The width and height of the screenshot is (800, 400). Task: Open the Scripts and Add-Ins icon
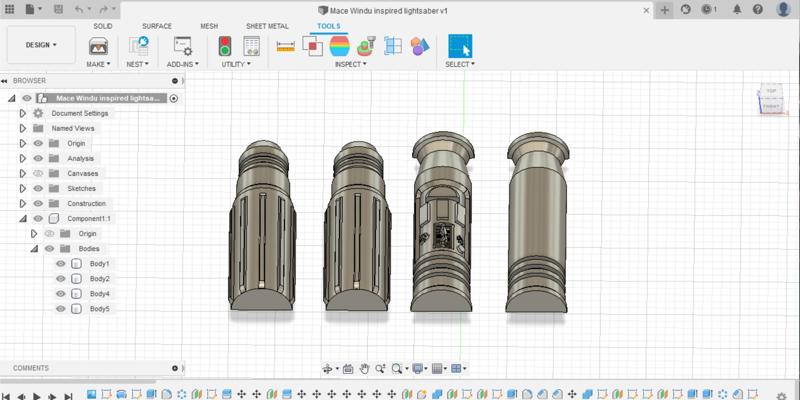coord(183,46)
